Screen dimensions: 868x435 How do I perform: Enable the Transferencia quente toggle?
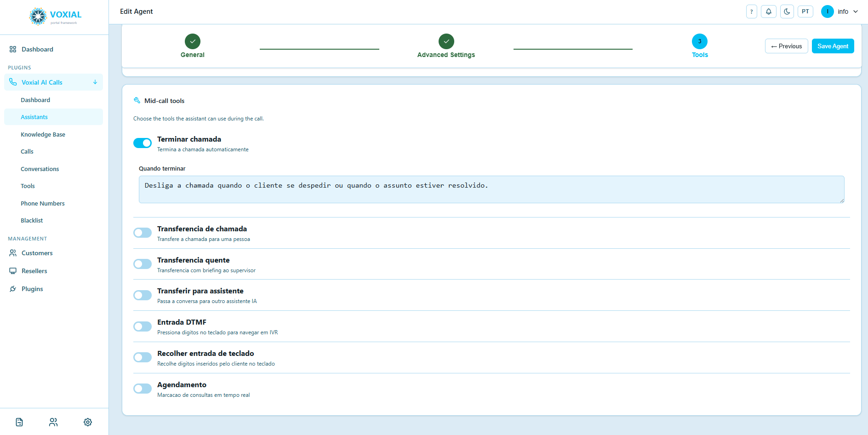click(143, 264)
